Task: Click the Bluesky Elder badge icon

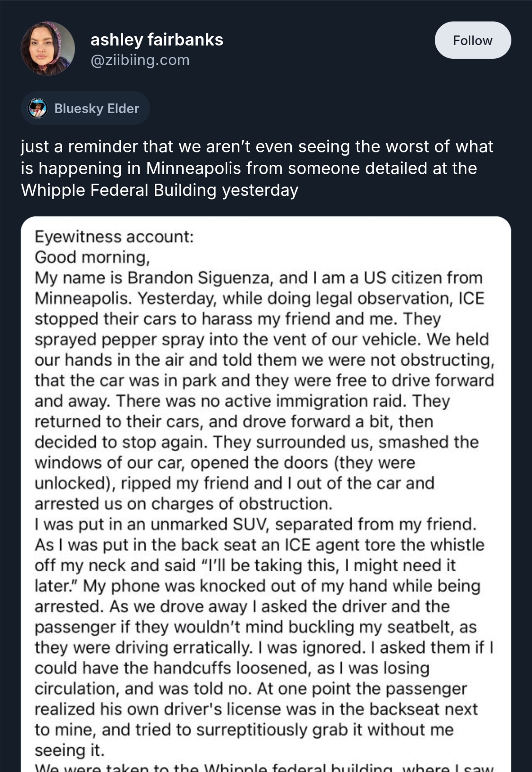Action: click(x=38, y=108)
